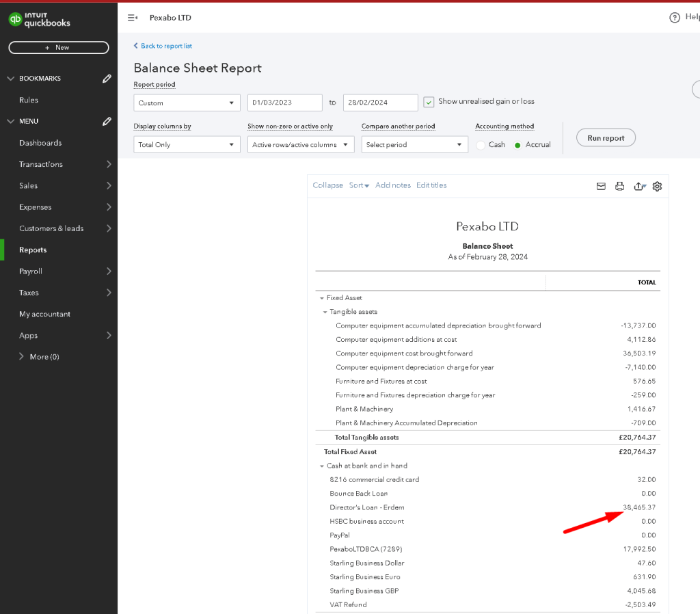Expand the Payroll submenu arrow
The width and height of the screenshot is (700, 614).
pyautogui.click(x=109, y=271)
